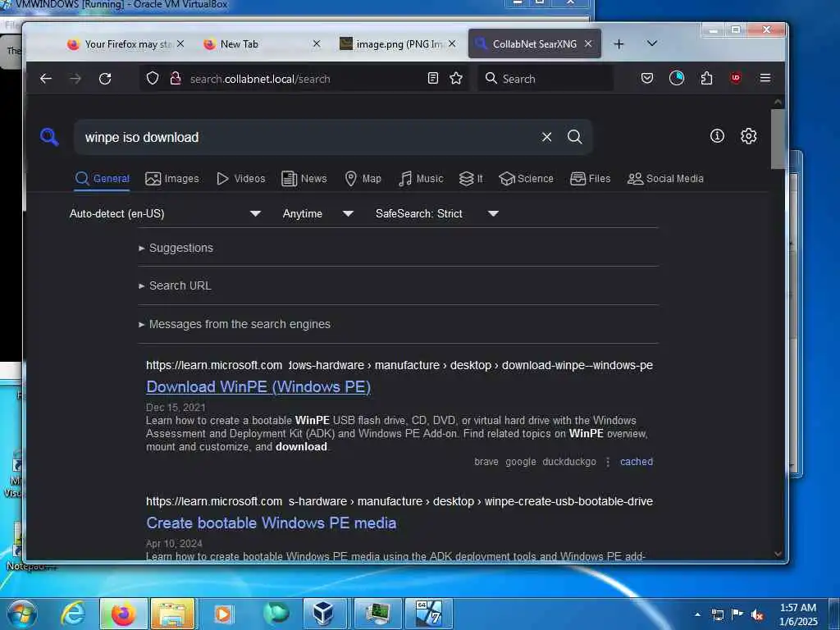Image resolution: width=840 pixels, height=630 pixels.
Task: Open the Pocket save icon
Action: pyautogui.click(x=647, y=78)
